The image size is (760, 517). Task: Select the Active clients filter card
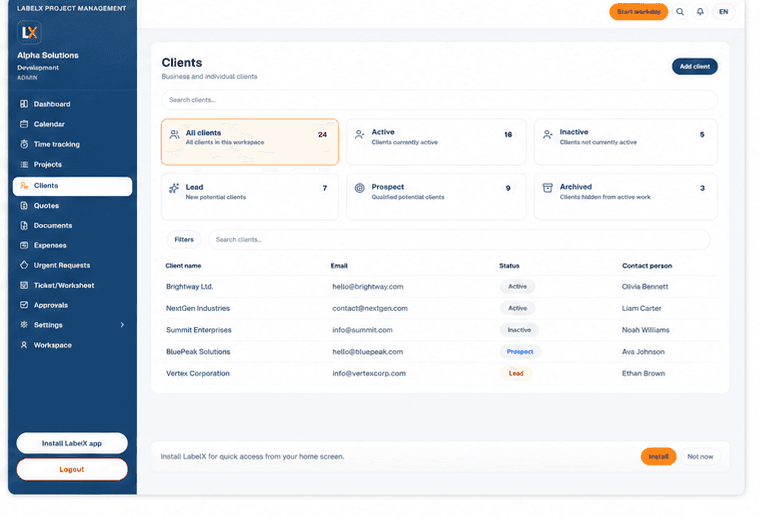coord(436,142)
